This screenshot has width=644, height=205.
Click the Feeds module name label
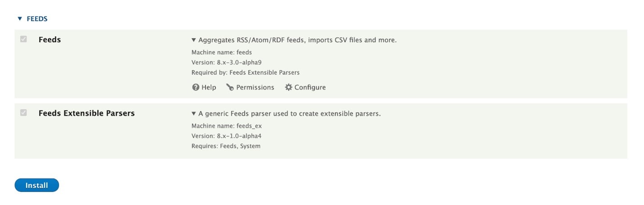(x=50, y=40)
